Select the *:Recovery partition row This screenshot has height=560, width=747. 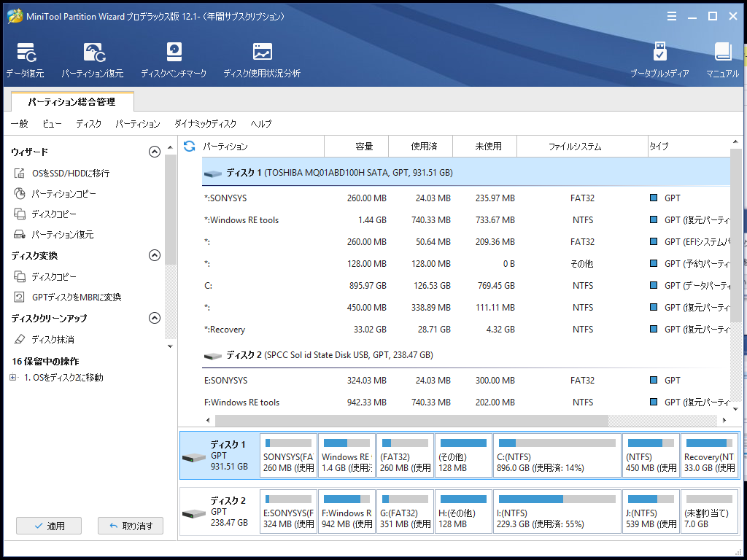pyautogui.click(x=466, y=330)
